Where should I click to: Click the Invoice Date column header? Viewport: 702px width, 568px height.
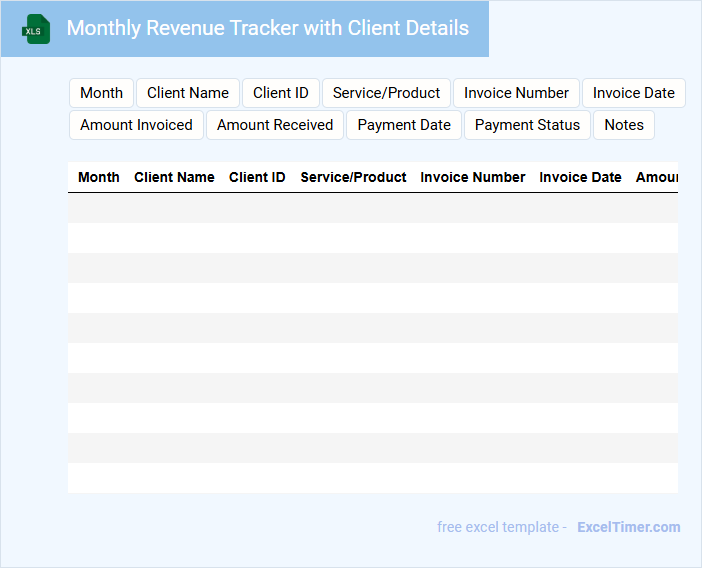(580, 177)
